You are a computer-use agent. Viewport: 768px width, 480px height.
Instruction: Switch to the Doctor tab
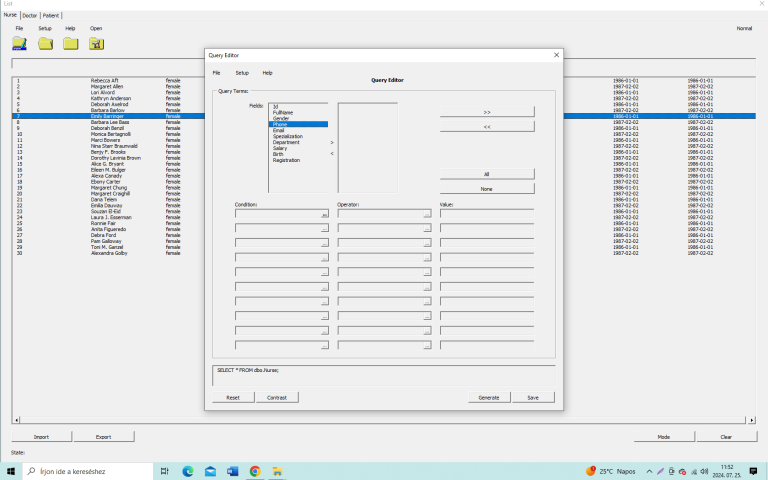tap(29, 15)
